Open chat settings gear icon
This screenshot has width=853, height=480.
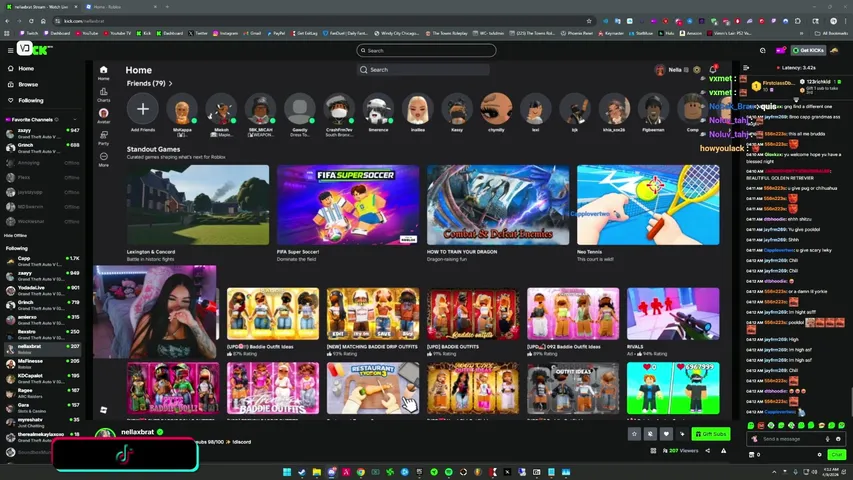[x=820, y=454]
